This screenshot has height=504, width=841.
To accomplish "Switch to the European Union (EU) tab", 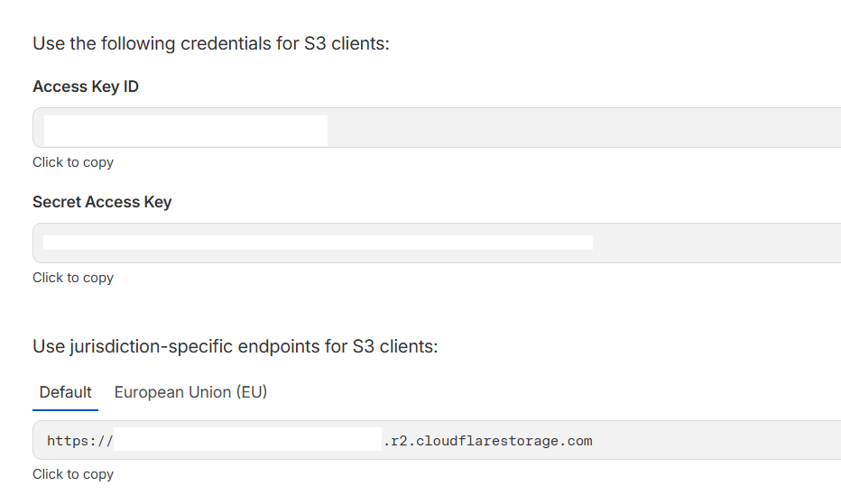I will click(190, 392).
